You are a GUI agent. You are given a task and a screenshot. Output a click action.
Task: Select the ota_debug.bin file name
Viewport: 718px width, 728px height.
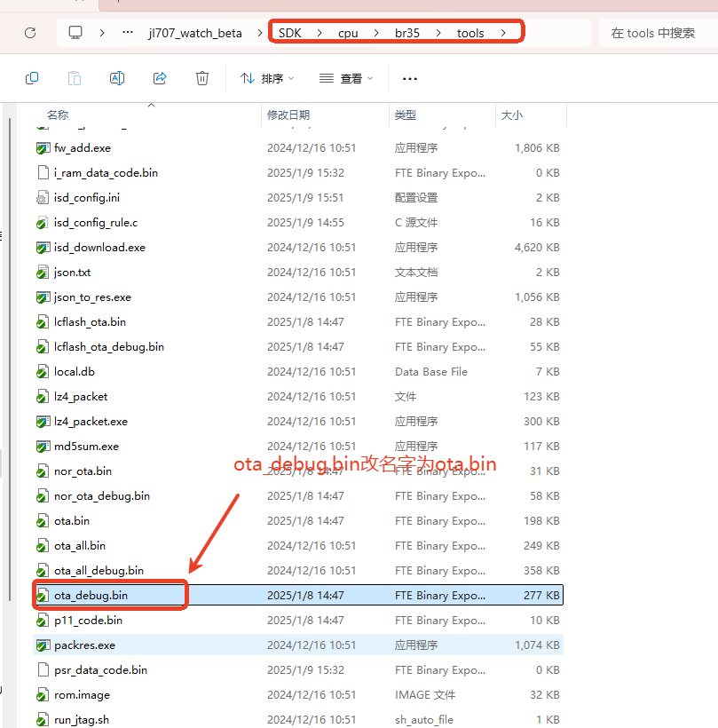(91, 595)
